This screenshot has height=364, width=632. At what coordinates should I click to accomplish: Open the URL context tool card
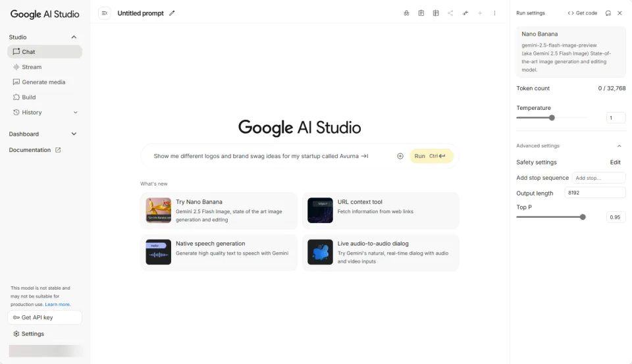coord(381,211)
